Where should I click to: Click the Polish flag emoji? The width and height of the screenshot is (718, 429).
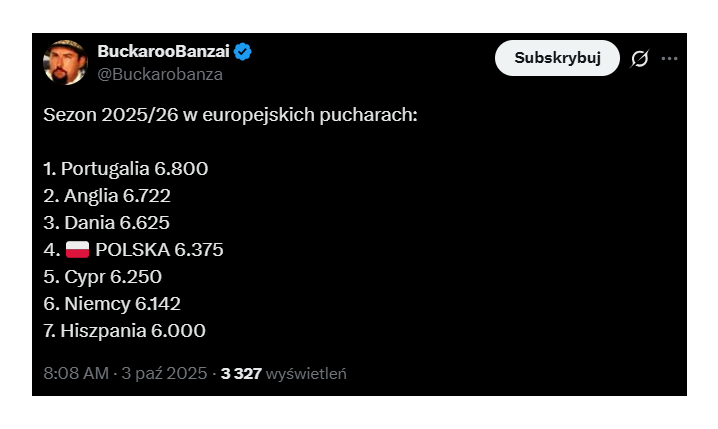[x=77, y=250]
